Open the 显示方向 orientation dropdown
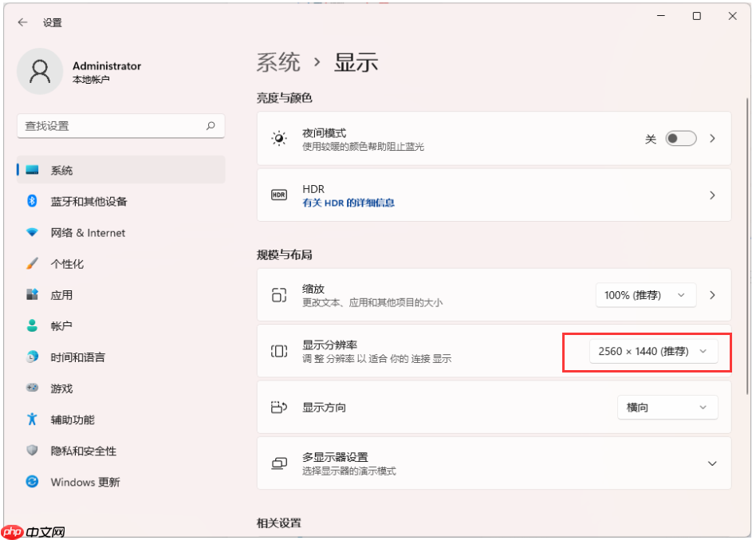Screen dimensions: 756x540 pos(667,407)
